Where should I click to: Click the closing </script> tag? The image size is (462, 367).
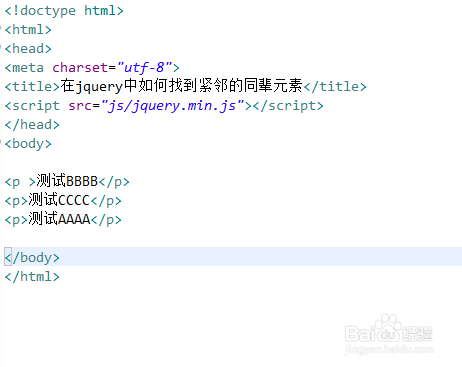[288, 106]
